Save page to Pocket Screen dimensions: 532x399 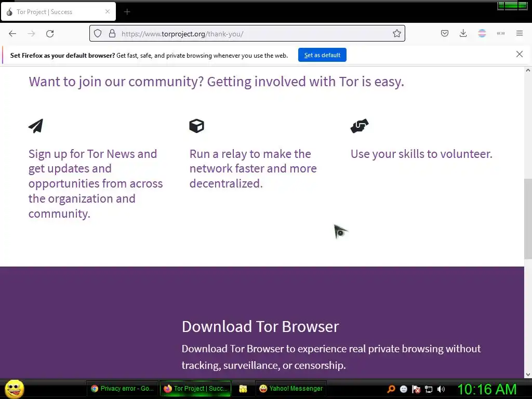pyautogui.click(x=445, y=33)
